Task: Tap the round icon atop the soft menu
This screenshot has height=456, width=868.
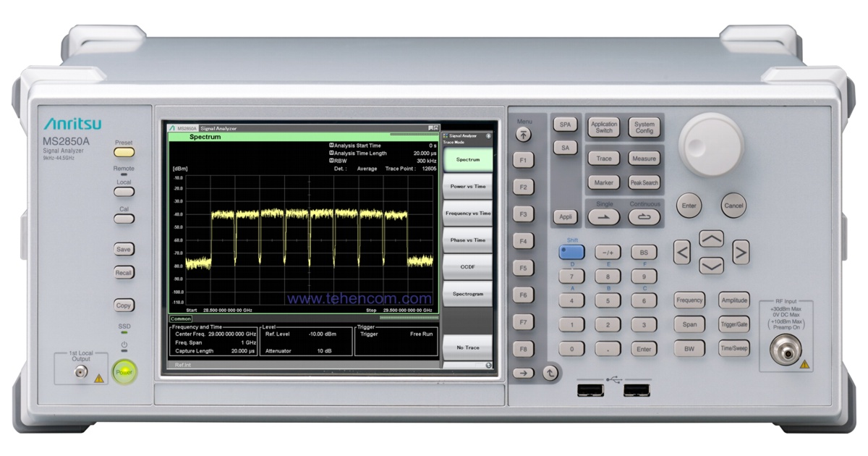Action: click(x=488, y=135)
